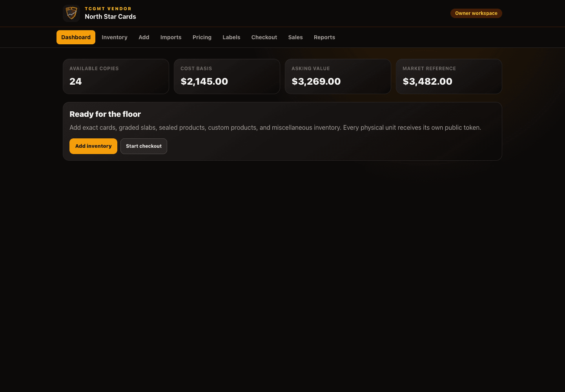Click the COST BASIS label
Screen dimensions: 565x392
click(x=196, y=69)
